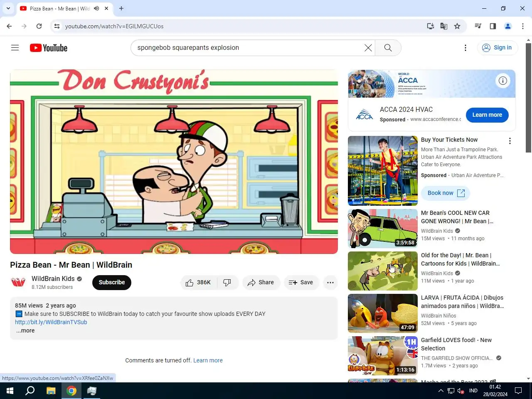Viewport: 532px width, 399px height.
Task: Open File Explorer from the taskbar
Action: (51, 391)
